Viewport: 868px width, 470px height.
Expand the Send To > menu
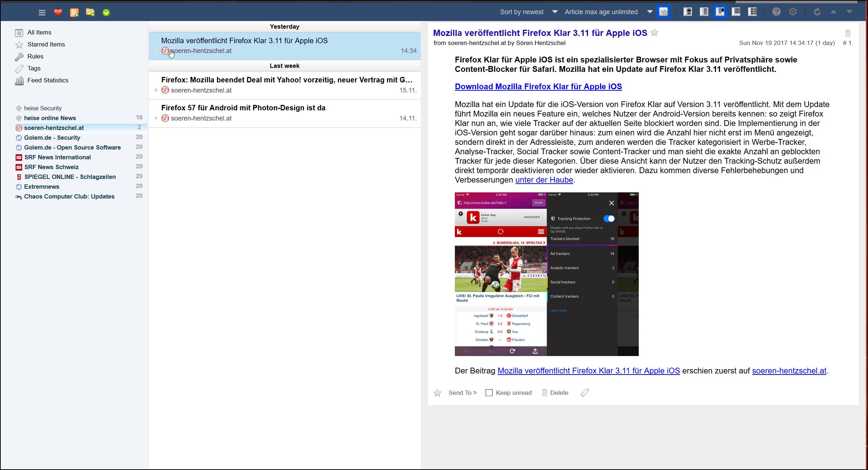click(462, 393)
